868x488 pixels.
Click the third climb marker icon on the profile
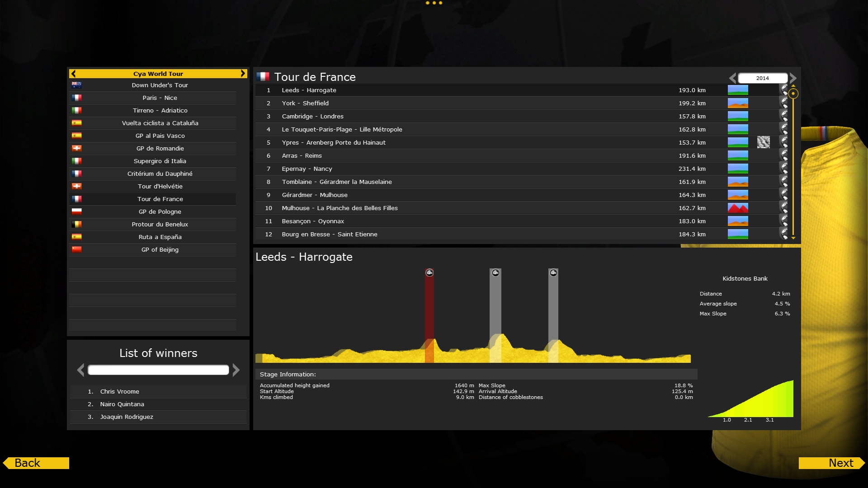click(553, 272)
